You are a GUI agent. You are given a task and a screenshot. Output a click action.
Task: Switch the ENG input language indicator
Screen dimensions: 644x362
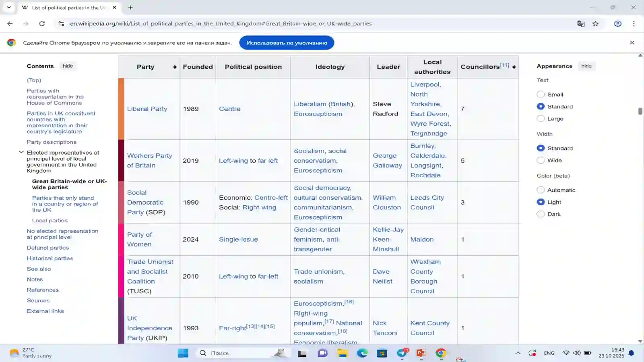pyautogui.click(x=549, y=353)
